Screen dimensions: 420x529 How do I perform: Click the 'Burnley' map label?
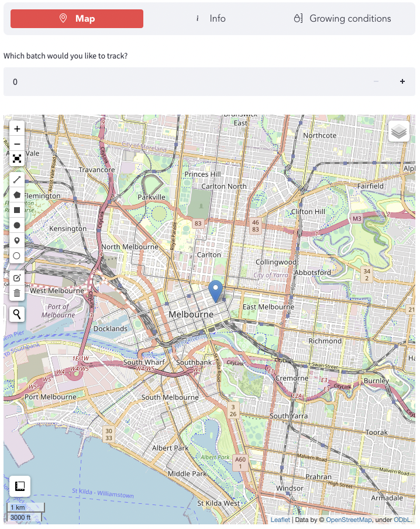point(376,381)
